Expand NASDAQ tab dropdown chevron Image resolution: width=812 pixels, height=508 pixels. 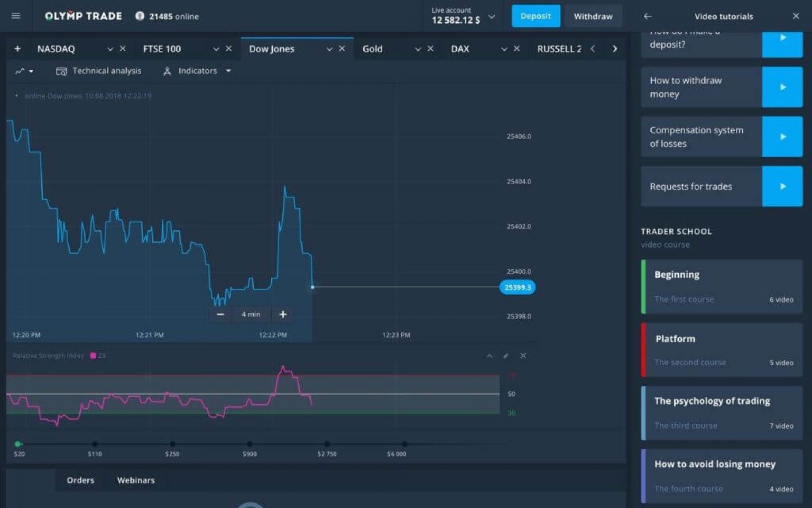click(110, 49)
